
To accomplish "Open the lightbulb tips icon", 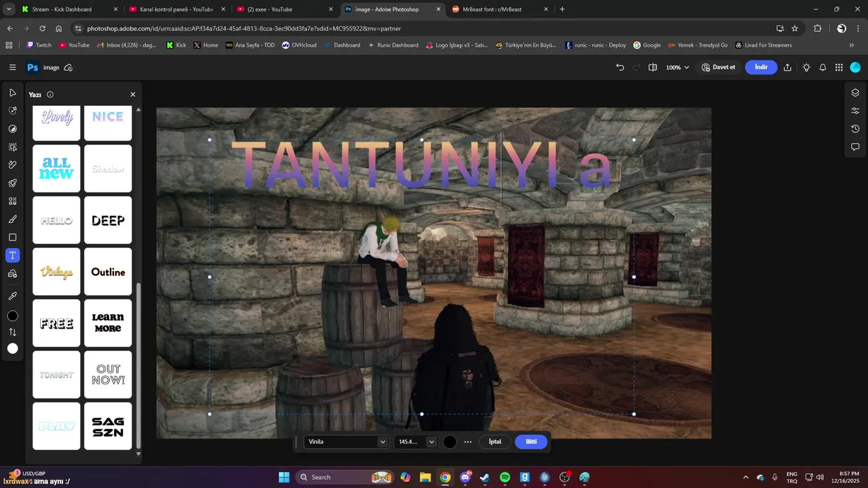I will tap(806, 67).
